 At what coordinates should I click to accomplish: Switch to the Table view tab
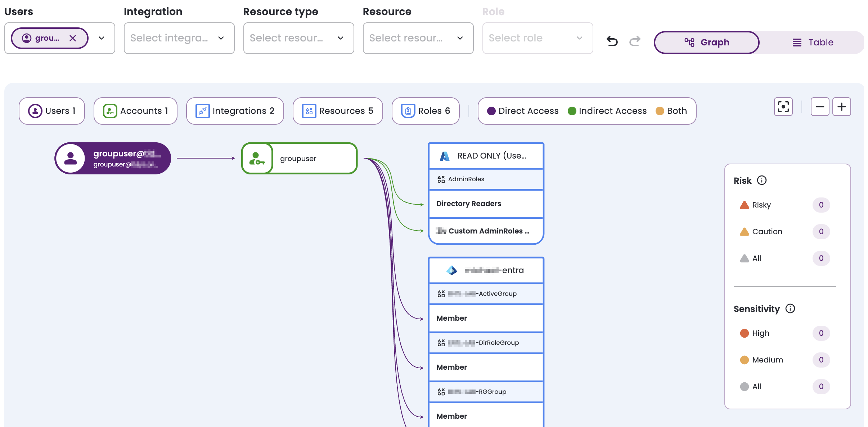[813, 43]
